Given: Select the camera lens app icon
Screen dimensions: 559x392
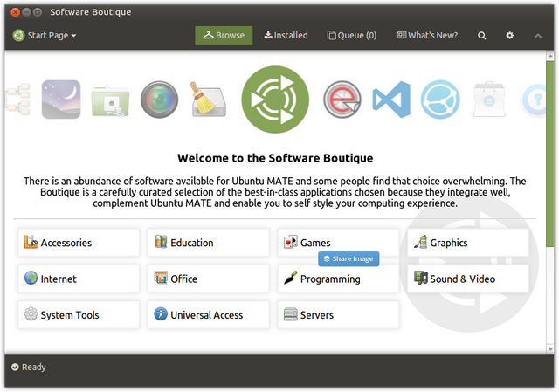Looking at the screenshot, I should click(x=159, y=100).
